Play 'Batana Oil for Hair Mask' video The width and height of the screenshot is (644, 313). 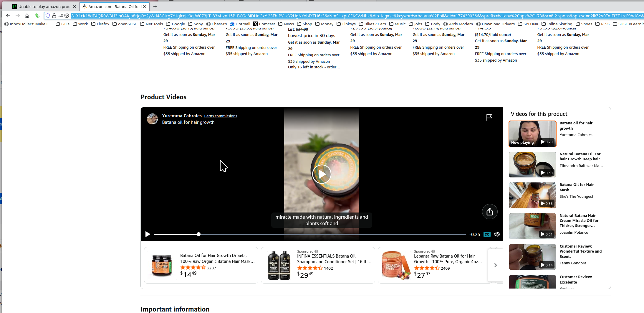tap(532, 195)
